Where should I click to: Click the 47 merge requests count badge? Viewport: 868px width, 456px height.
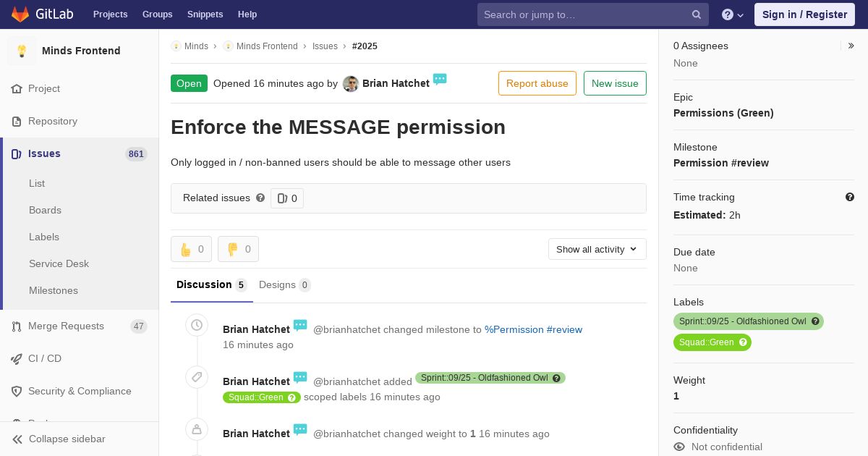coord(138,326)
